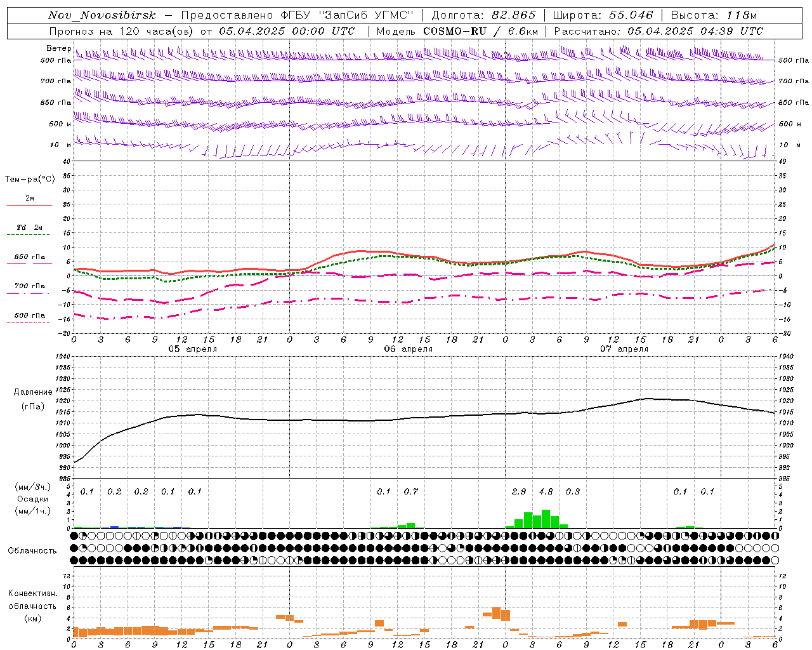This screenshot has height=650, width=812.
Task: Click the 4.8 precipitation total value
Action: click(x=546, y=492)
